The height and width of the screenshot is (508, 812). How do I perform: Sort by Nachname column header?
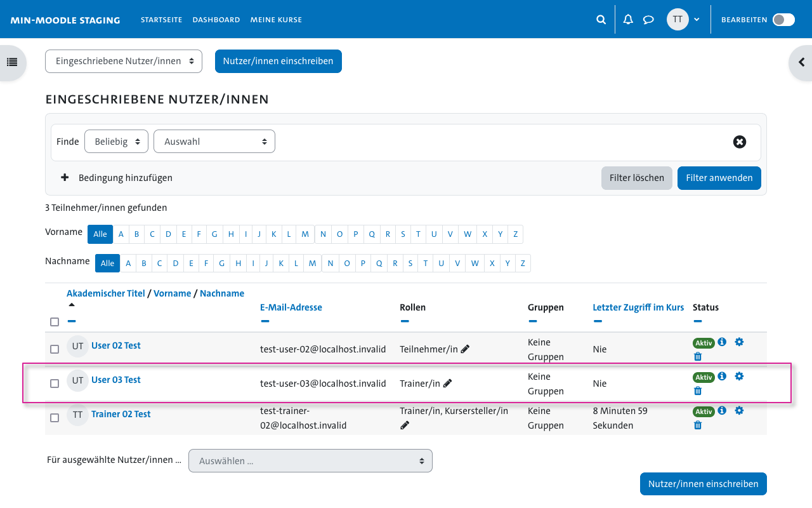click(x=222, y=293)
